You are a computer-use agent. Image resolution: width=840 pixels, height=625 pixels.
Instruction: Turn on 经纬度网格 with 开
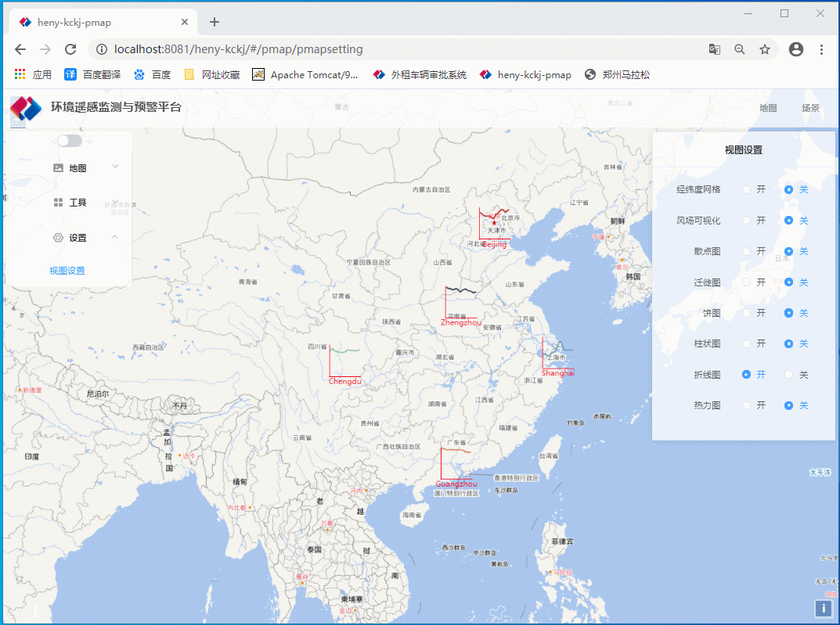(x=754, y=189)
